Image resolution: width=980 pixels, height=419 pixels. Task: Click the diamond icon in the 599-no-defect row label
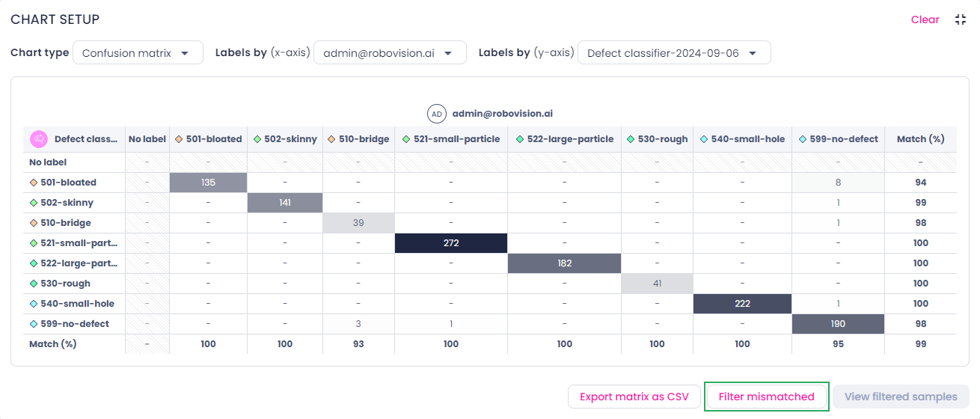33,324
